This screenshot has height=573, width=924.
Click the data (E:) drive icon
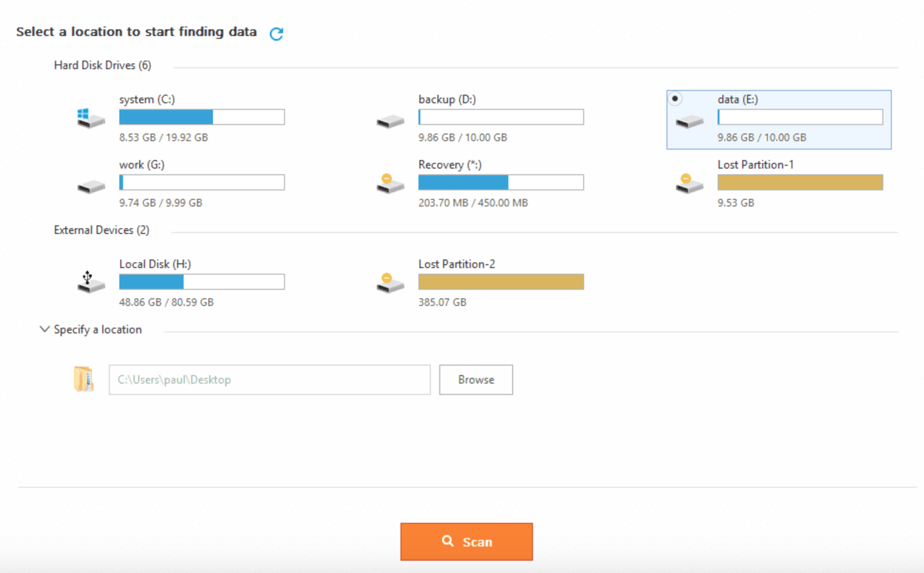click(x=690, y=121)
